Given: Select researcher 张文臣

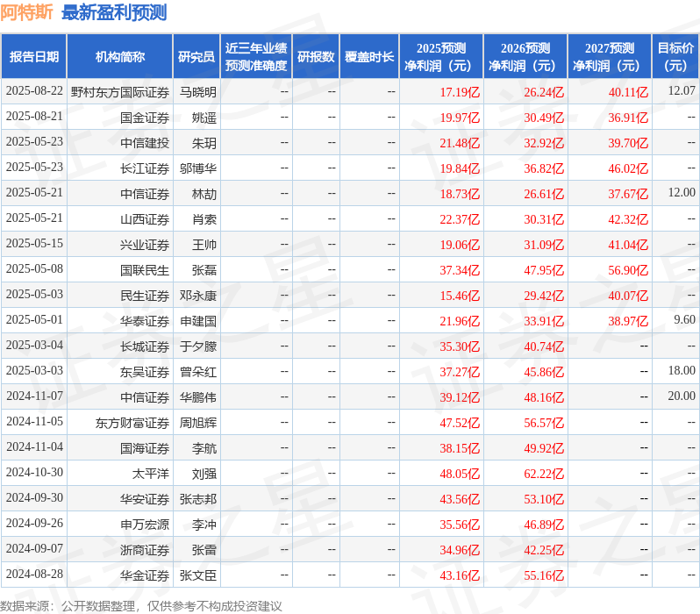Looking at the screenshot, I should pos(197,576).
